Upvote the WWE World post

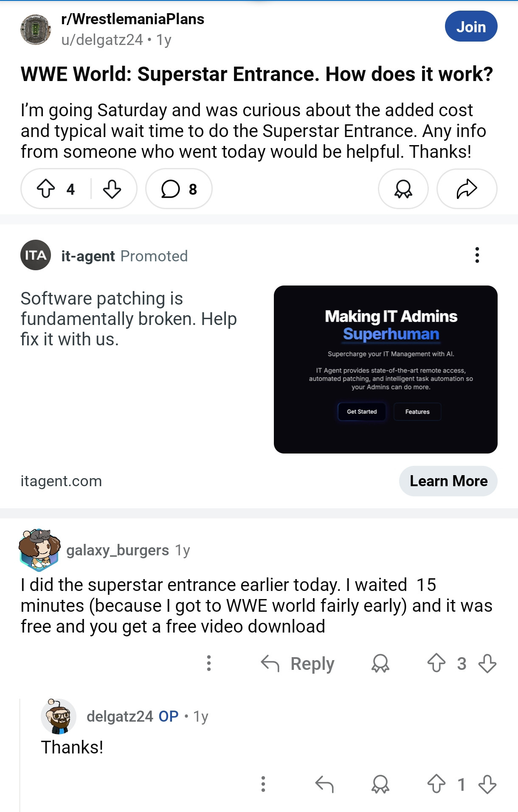click(x=46, y=189)
